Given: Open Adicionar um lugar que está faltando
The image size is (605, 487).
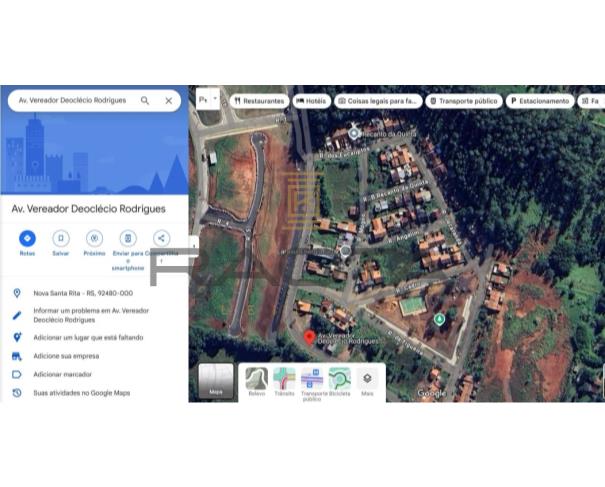Looking at the screenshot, I should (88, 338).
